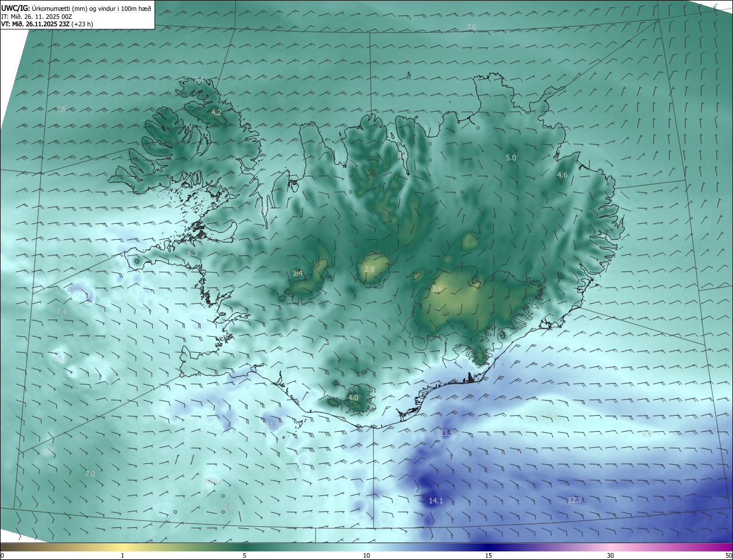Click the 7.0 value in the southwest sea
Screen dimensions: 733x560
point(90,474)
